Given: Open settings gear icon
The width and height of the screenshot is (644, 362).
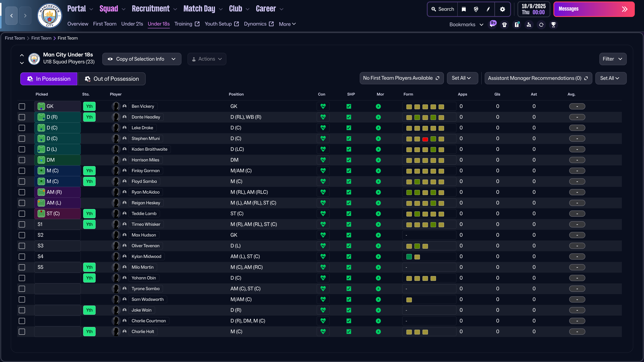Looking at the screenshot, I should click(502, 9).
